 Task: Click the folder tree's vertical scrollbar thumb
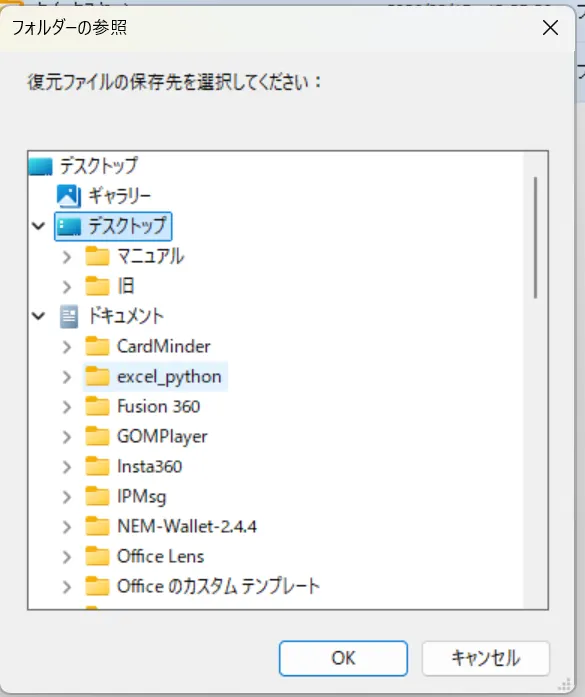tap(536, 238)
